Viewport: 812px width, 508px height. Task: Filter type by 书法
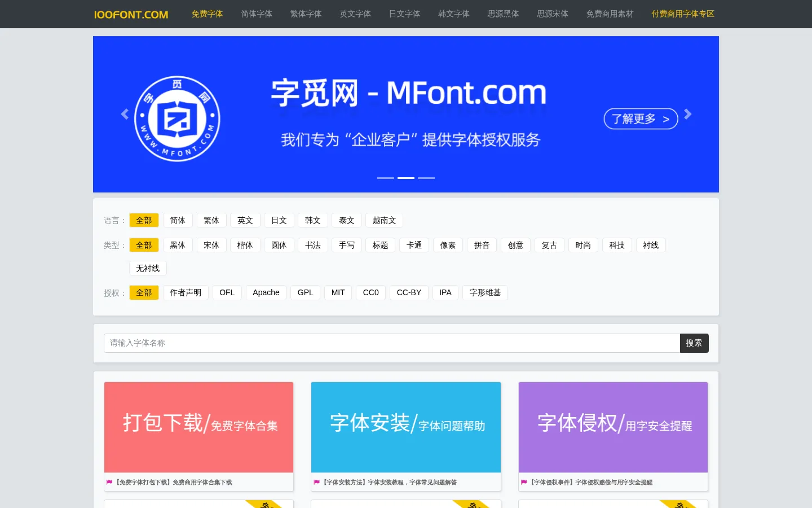[313, 245]
